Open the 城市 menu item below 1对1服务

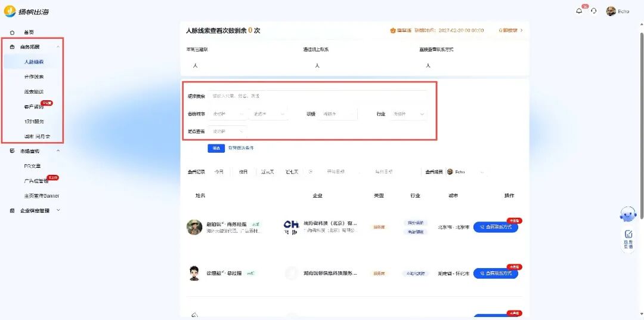tap(37, 136)
